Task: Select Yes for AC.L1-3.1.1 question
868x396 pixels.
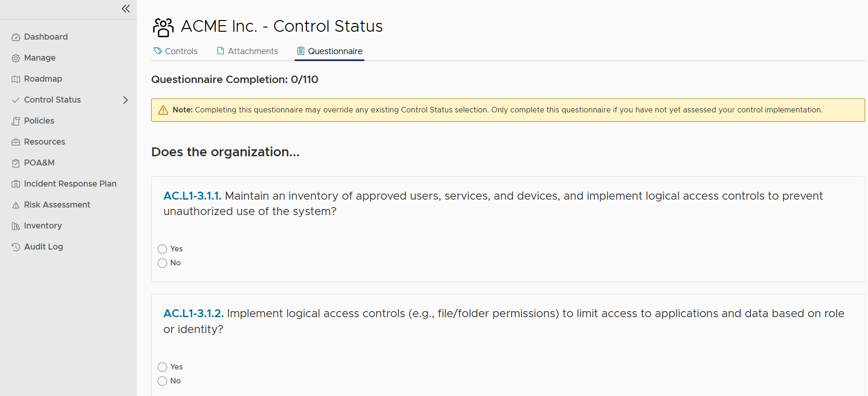Action: pos(162,249)
